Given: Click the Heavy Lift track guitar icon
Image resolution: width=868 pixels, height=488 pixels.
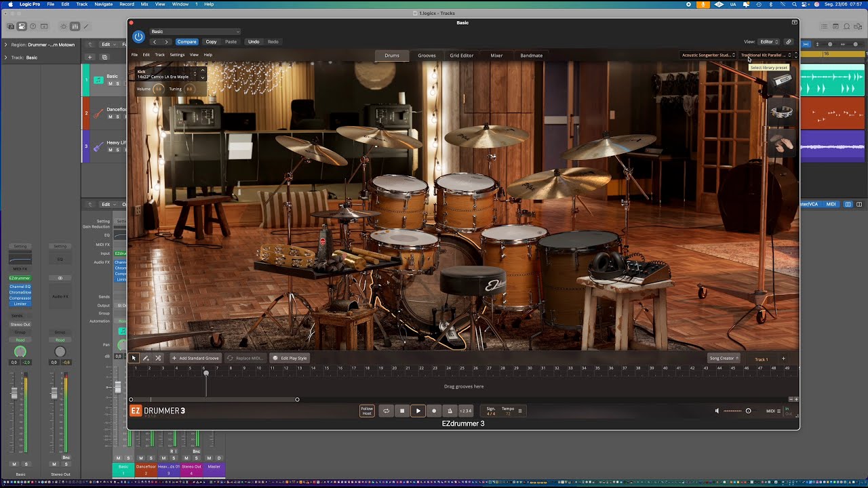Looking at the screenshot, I should (98, 146).
